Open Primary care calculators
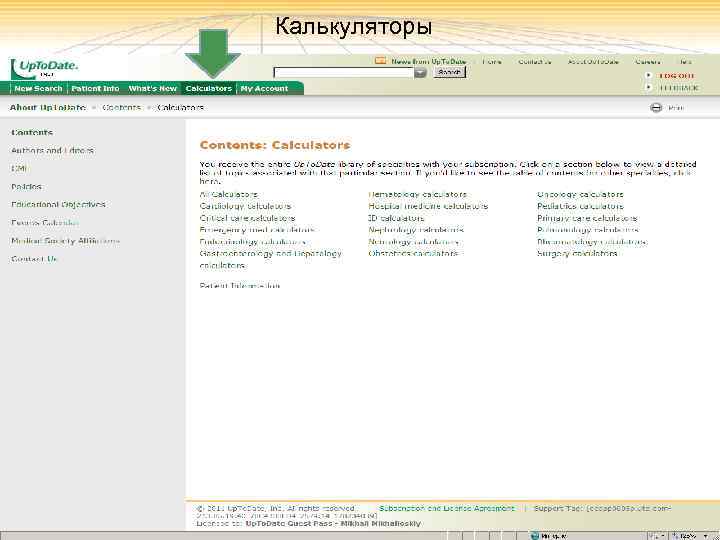This screenshot has height=540, width=720. tap(587, 218)
